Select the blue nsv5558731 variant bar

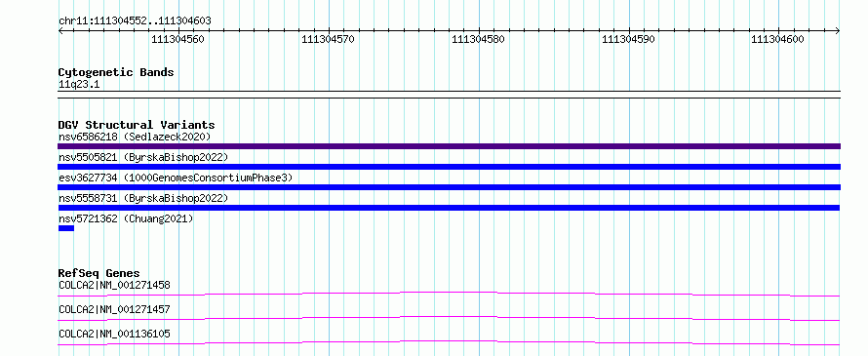pyautogui.click(x=449, y=208)
